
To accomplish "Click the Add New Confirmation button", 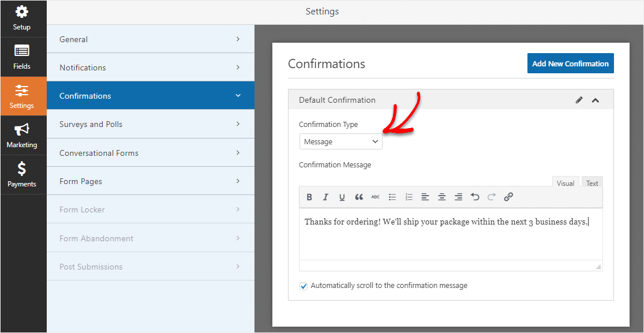I will click(571, 63).
